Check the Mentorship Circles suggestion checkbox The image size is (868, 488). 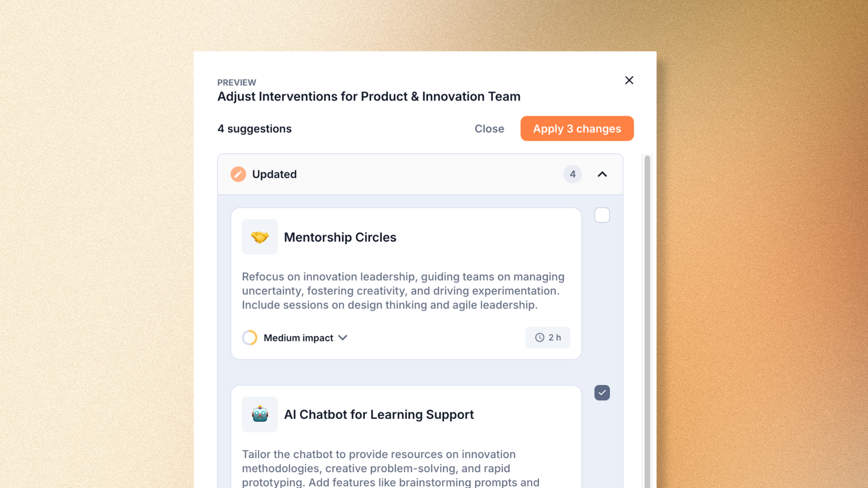tap(602, 216)
